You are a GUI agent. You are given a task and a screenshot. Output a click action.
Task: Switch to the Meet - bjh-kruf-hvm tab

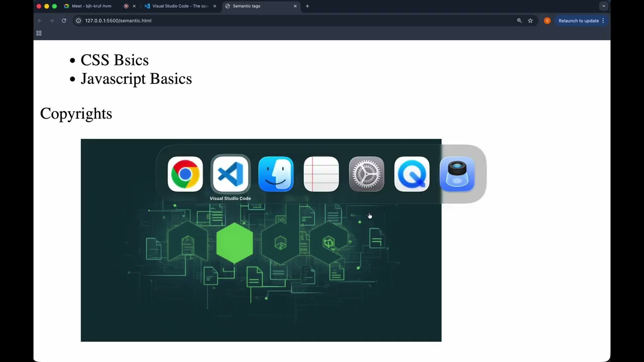click(92, 6)
